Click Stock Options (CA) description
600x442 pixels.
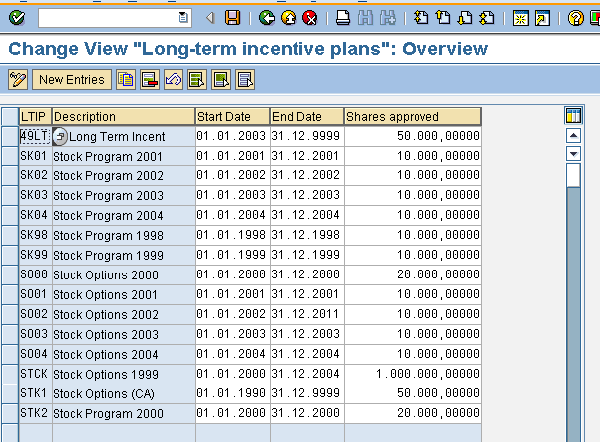[x=124, y=393]
